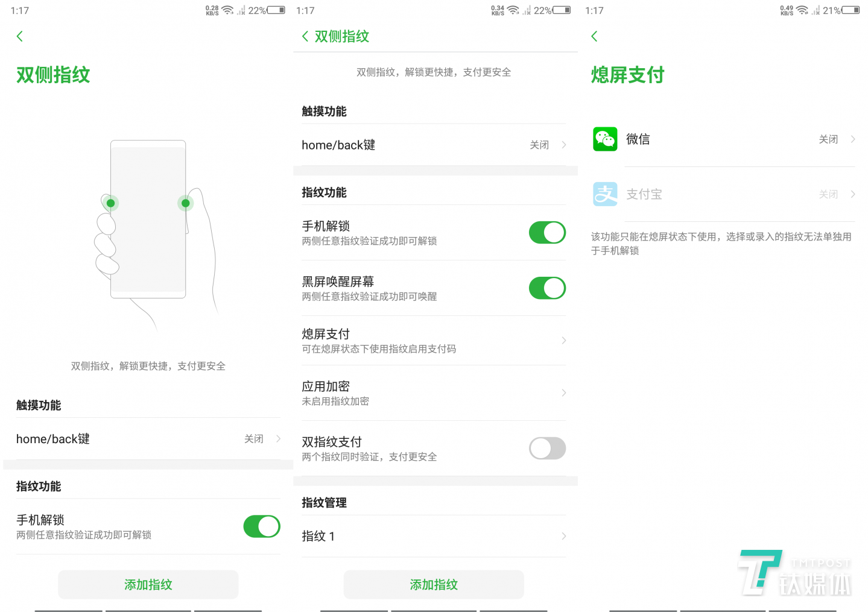868x612 pixels.
Task: Open the 应用加密 option
Action: pyautogui.click(x=434, y=393)
